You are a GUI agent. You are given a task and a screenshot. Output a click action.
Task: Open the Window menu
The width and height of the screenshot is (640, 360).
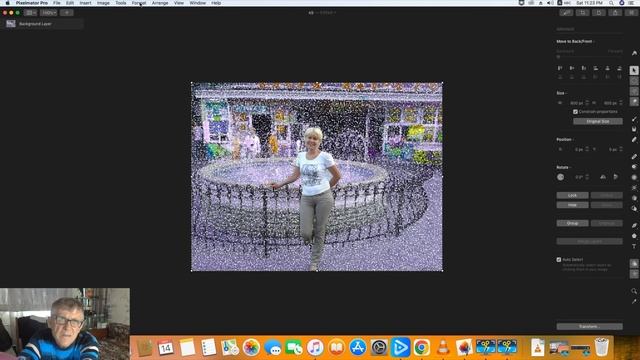coord(198,3)
